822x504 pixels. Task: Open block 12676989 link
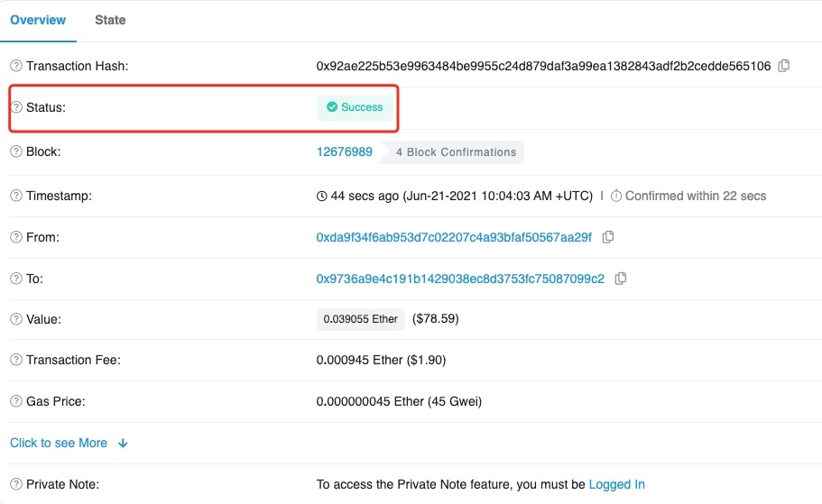(x=344, y=151)
